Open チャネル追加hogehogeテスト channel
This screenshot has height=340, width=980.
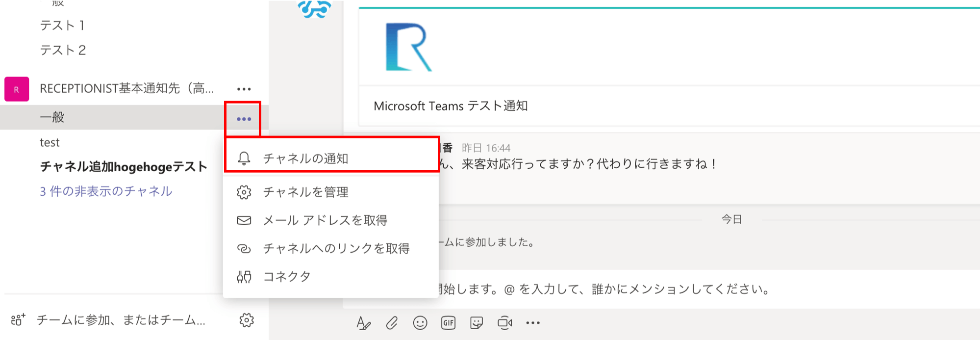pyautogui.click(x=124, y=167)
